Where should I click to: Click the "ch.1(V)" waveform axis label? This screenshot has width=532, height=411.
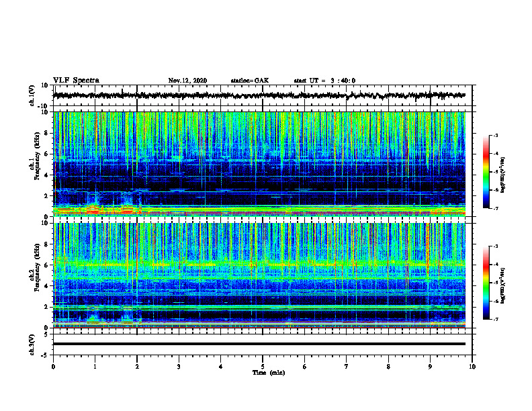coord(32,95)
